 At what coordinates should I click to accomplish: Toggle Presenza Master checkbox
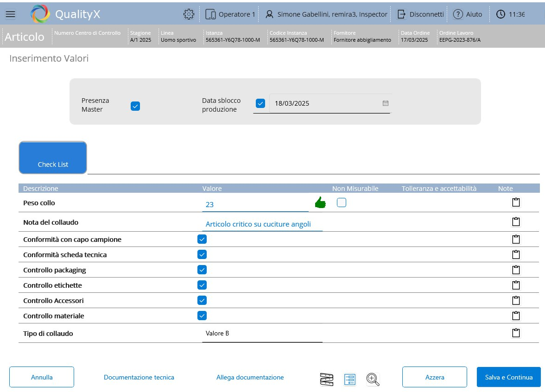tap(135, 106)
